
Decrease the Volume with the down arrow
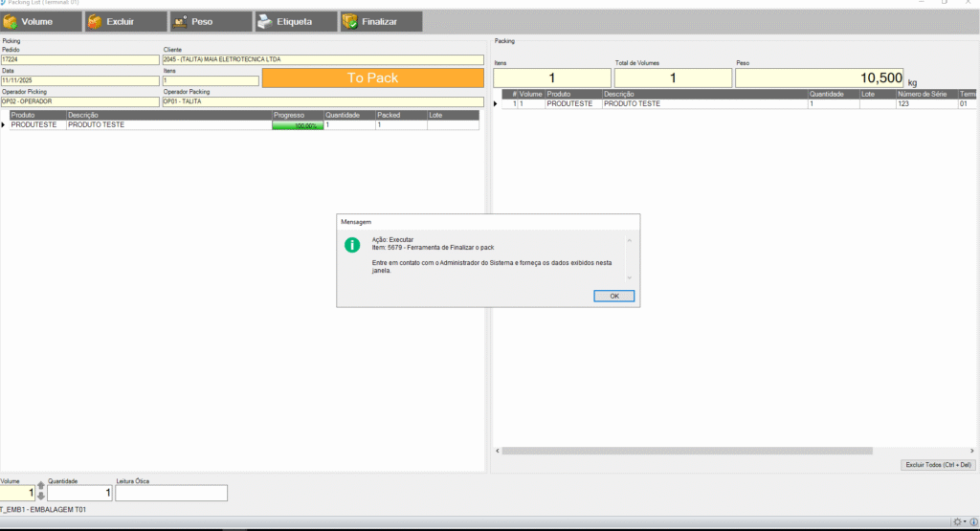point(41,497)
